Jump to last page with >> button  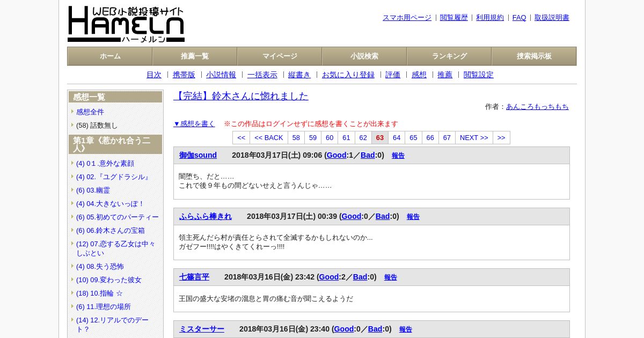501,138
